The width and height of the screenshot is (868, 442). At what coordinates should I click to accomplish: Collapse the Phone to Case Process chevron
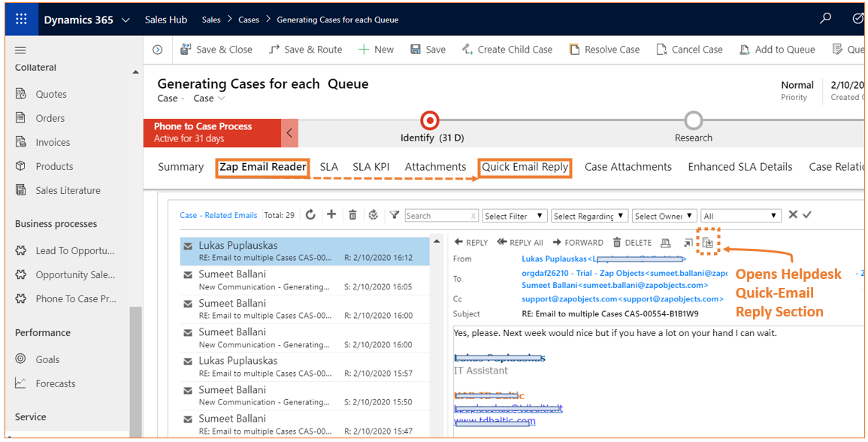click(x=289, y=133)
